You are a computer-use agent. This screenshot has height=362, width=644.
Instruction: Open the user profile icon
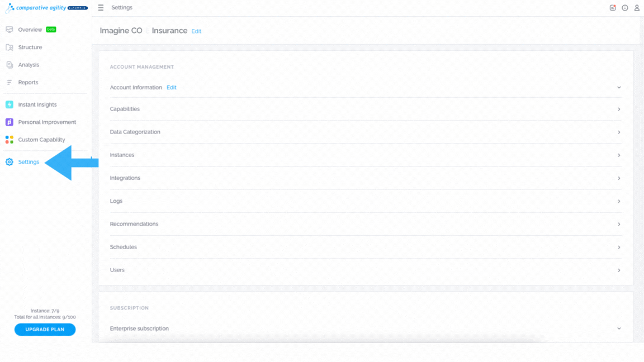click(x=637, y=8)
